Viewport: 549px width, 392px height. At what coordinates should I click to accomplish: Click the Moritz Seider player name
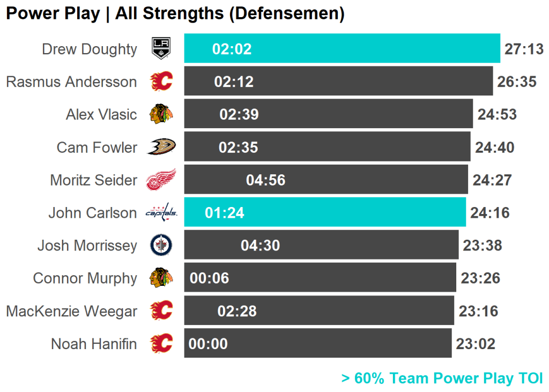coord(93,180)
